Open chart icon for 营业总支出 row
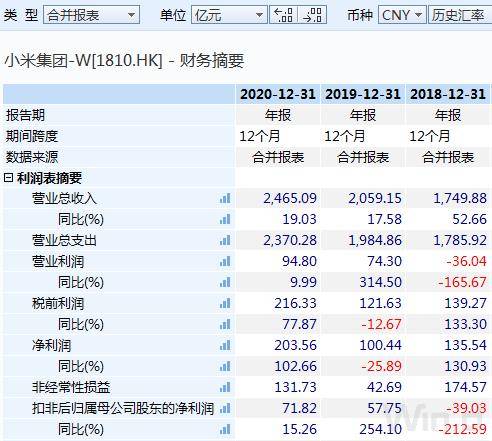Image resolution: width=492 pixels, height=441 pixels. point(225,240)
